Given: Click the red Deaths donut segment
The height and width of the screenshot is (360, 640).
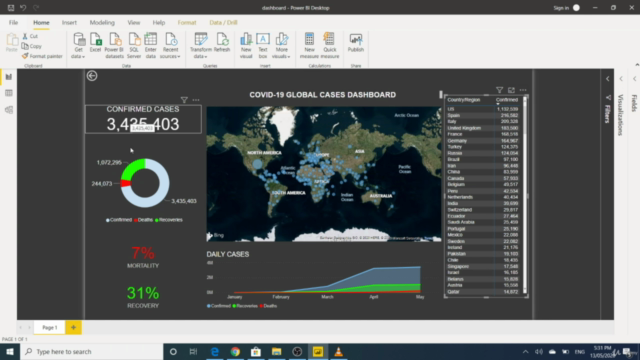Looking at the screenshot, I should pyautogui.click(x=126, y=183).
